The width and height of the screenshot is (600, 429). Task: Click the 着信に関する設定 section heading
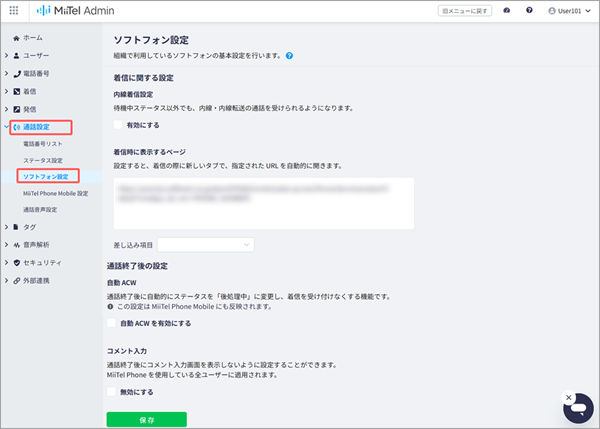[143, 78]
